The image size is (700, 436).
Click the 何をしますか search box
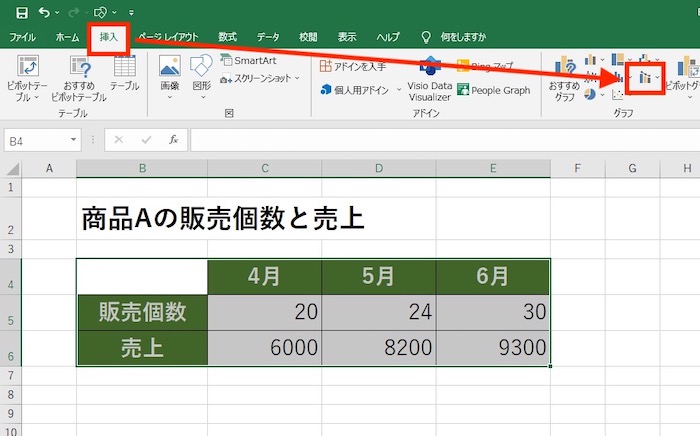pos(463,37)
